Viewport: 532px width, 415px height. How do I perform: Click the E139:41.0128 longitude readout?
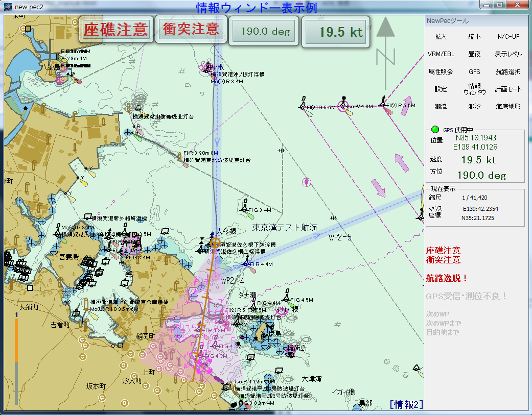[475, 147]
